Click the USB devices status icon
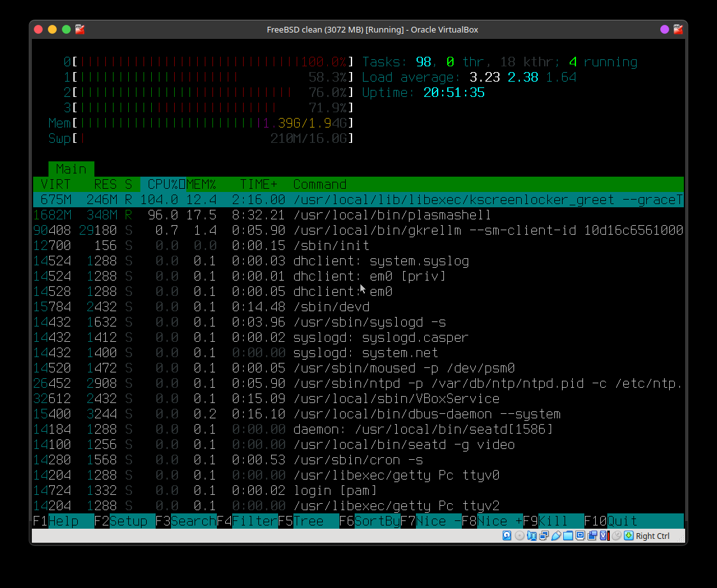717x588 pixels. pos(556,536)
